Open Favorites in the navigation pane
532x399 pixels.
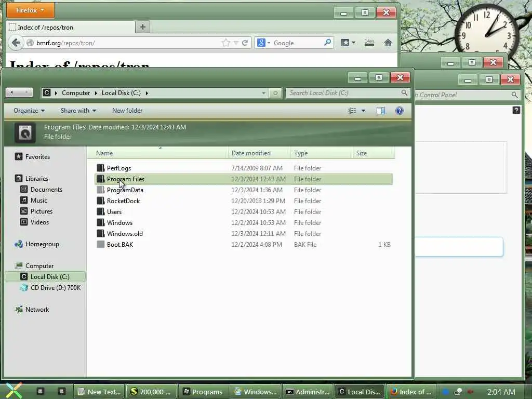coord(37,157)
